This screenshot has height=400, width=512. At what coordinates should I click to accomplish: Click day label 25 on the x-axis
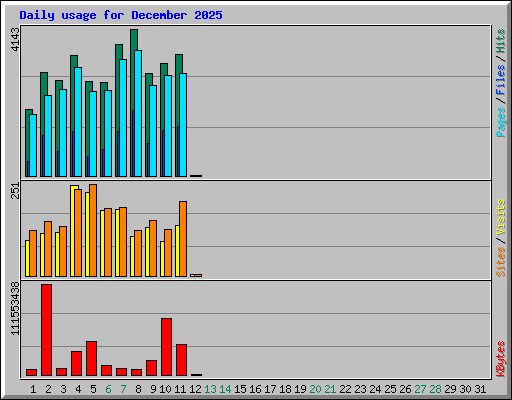pos(390,389)
